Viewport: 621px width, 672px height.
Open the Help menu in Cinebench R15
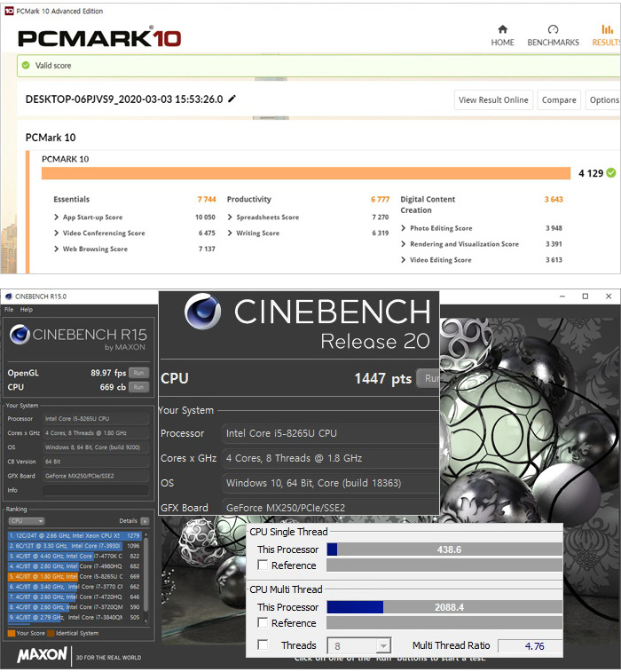tap(27, 310)
